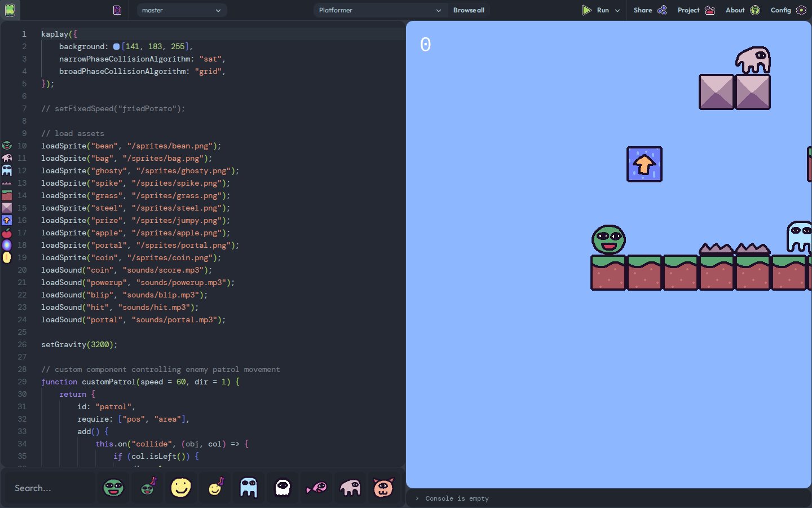Screen dimensions: 812x508
Task: Click the KAPLAY logo icon
Action: [x=10, y=10]
